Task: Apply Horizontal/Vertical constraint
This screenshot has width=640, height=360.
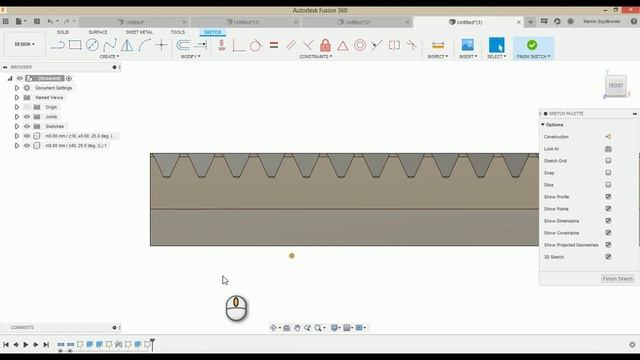Action: click(x=222, y=45)
